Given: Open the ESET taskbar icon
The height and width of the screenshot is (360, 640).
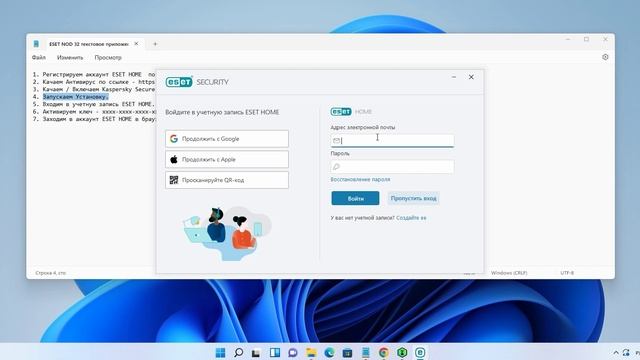Looking at the screenshot, I should (420, 353).
